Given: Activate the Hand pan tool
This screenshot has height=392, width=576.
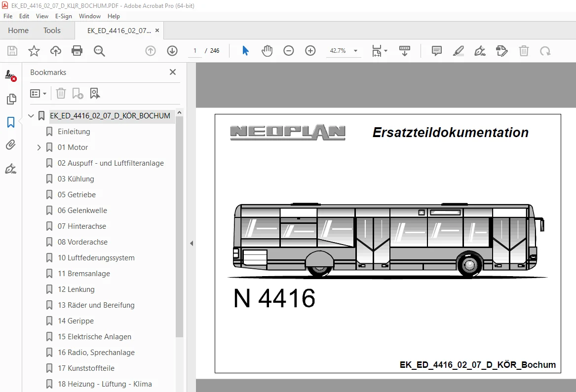Looking at the screenshot, I should click(267, 51).
